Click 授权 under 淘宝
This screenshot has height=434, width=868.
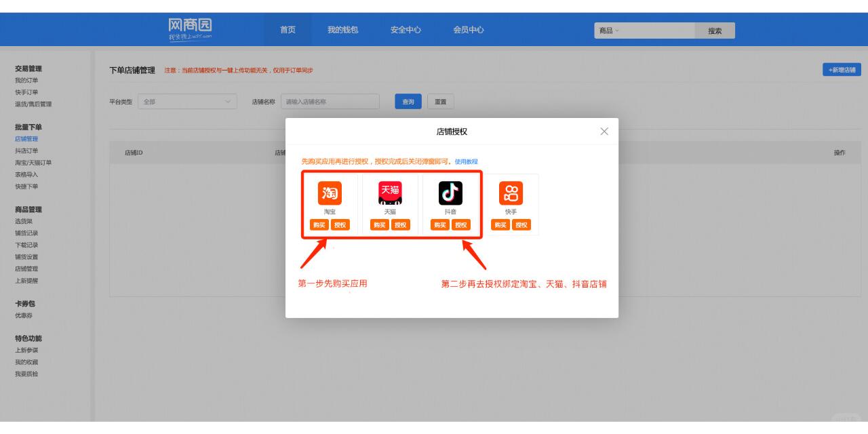(x=340, y=225)
